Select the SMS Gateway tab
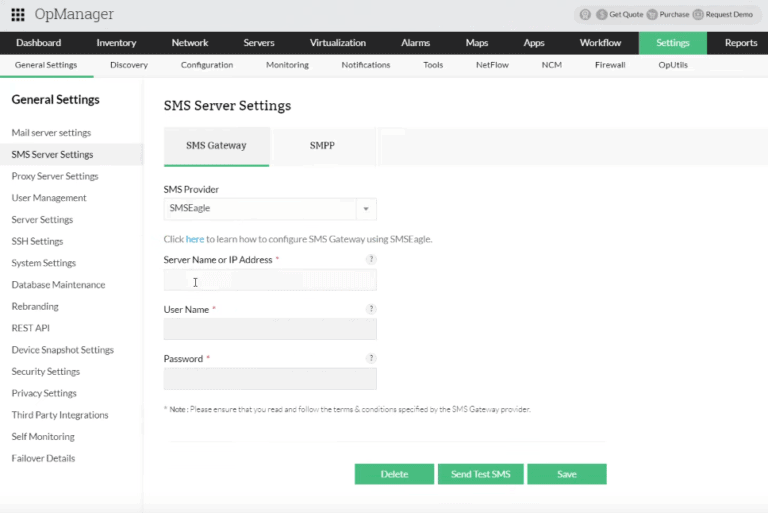768x513 pixels. coord(216,146)
